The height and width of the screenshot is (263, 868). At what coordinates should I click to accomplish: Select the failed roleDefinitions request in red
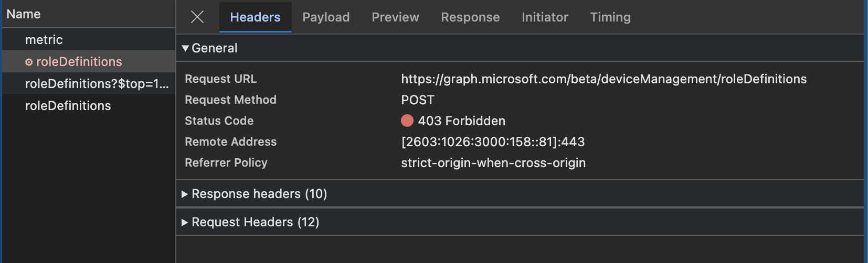(x=79, y=62)
